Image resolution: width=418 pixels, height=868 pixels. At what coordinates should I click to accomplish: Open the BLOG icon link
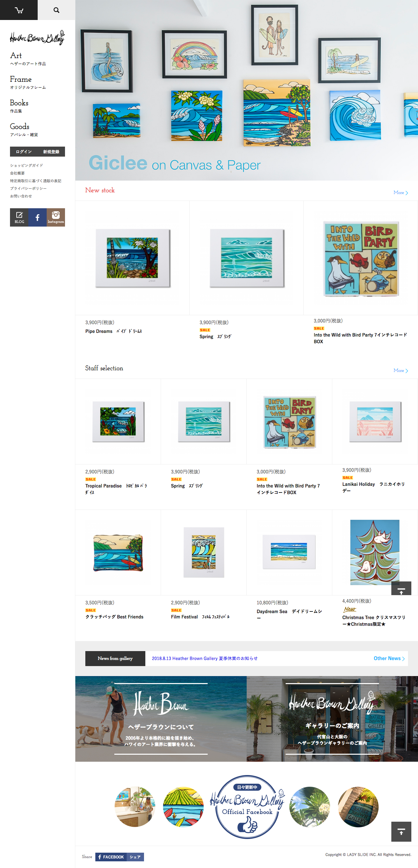pyautogui.click(x=19, y=217)
